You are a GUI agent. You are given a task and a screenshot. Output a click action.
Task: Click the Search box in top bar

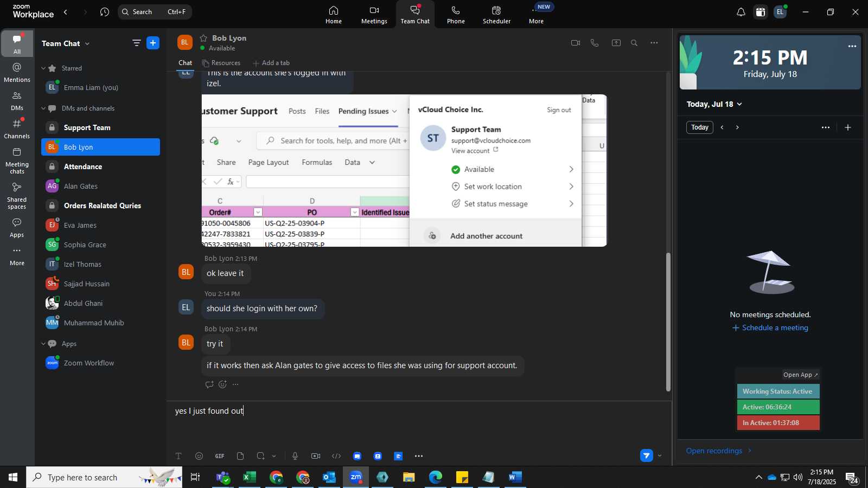[155, 12]
